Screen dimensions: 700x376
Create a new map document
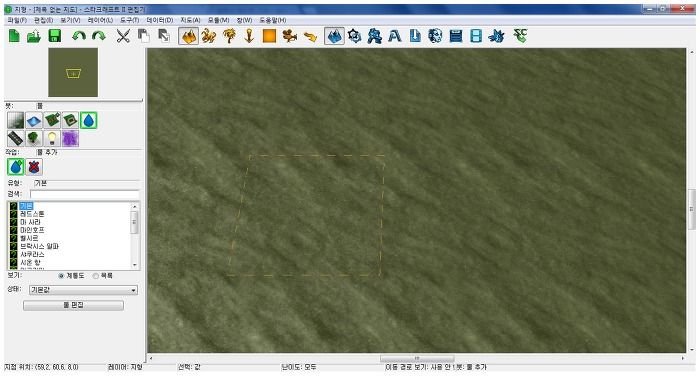click(x=14, y=36)
